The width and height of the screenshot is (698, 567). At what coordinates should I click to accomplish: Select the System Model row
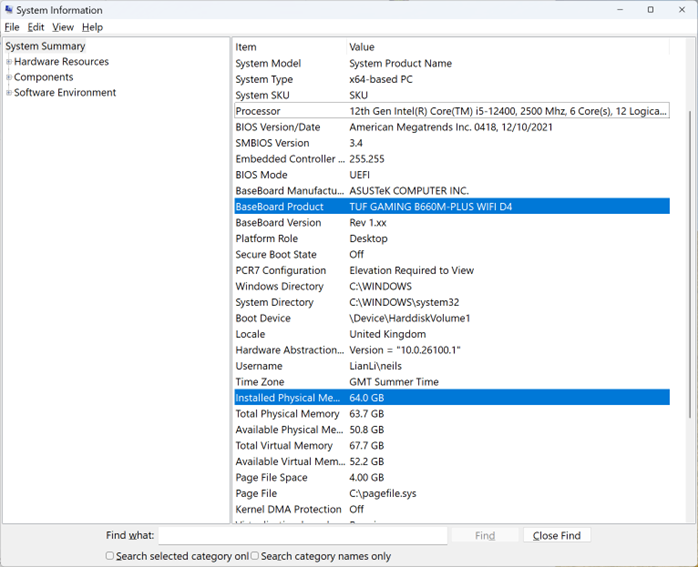point(452,63)
